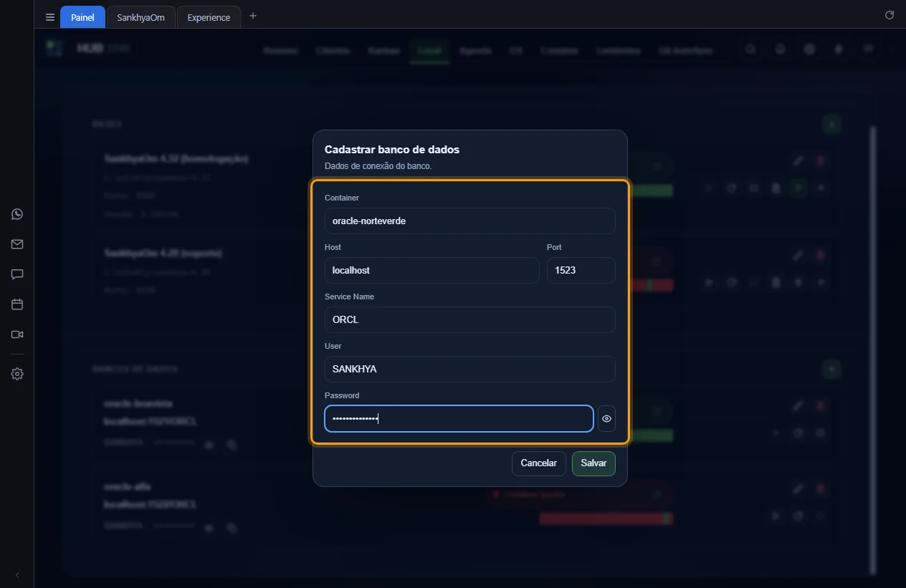Add a new tab with plus icon
The height and width of the screenshot is (588, 906).
[x=253, y=16]
